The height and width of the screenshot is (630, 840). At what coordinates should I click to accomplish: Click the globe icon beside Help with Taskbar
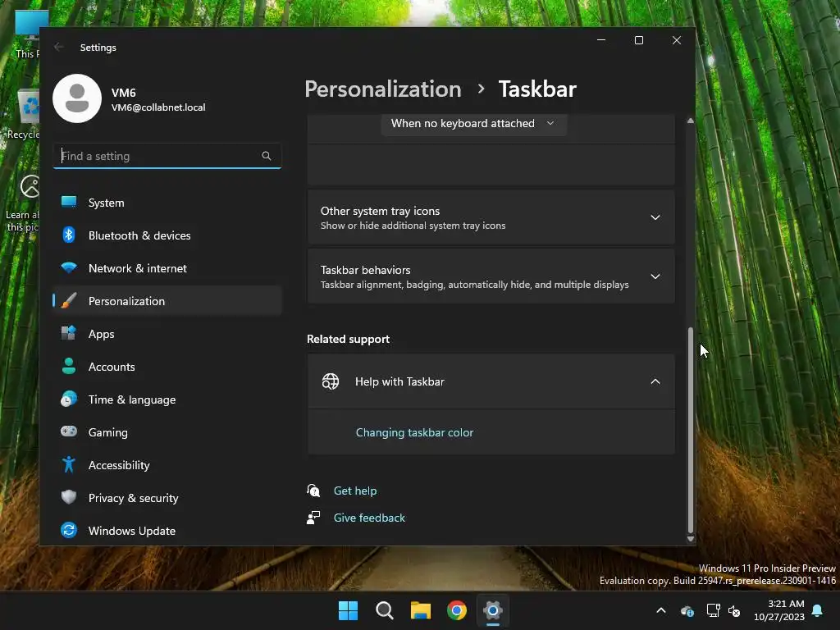(x=331, y=381)
